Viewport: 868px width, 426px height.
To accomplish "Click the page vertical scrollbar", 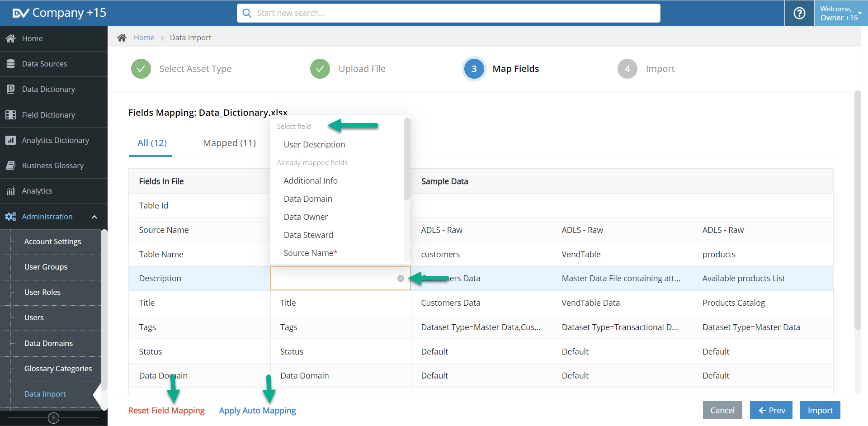I will (858, 210).
